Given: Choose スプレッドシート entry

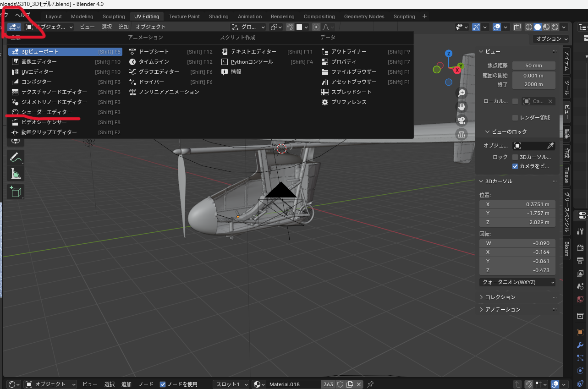Looking at the screenshot, I should pos(365,92).
